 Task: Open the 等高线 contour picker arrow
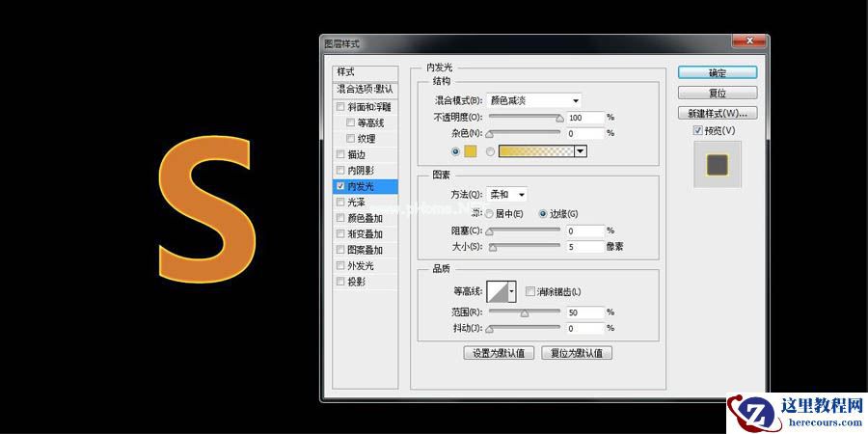[x=512, y=291]
